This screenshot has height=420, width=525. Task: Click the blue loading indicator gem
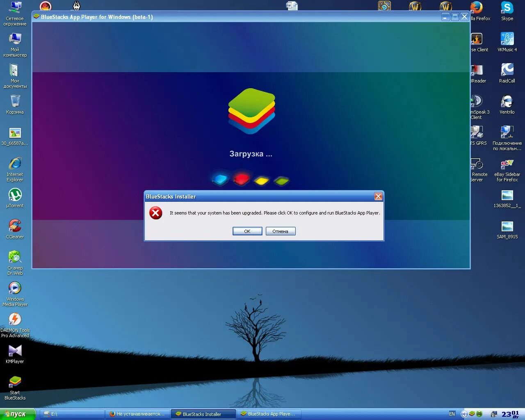point(220,179)
